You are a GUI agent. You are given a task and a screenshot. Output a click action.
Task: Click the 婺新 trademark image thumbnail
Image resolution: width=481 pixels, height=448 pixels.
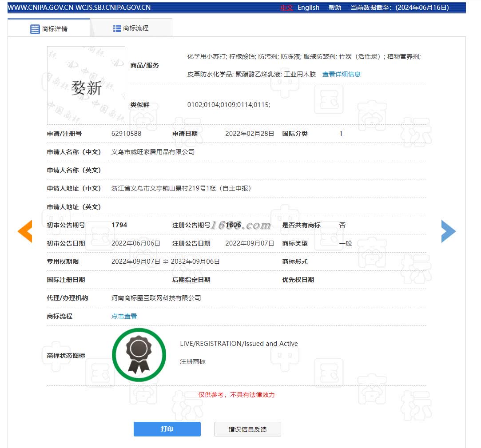(x=86, y=85)
